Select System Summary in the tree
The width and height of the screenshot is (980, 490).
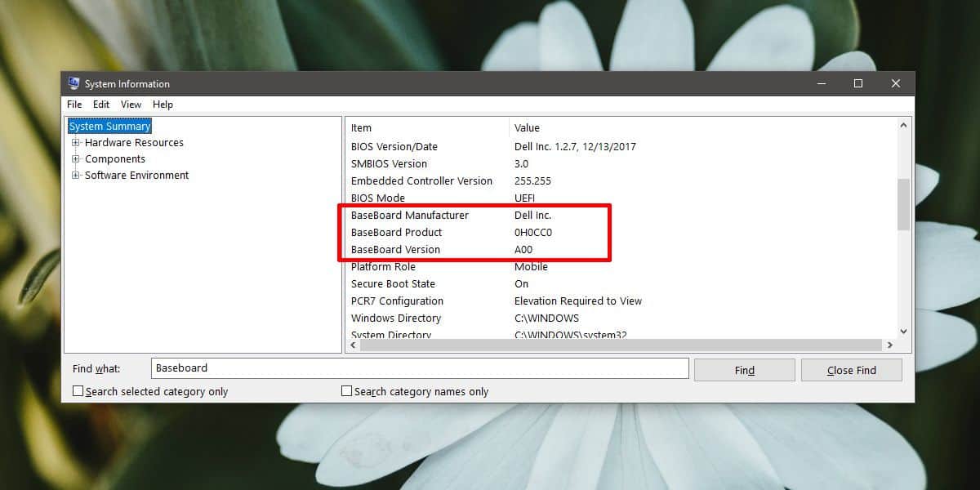click(109, 127)
